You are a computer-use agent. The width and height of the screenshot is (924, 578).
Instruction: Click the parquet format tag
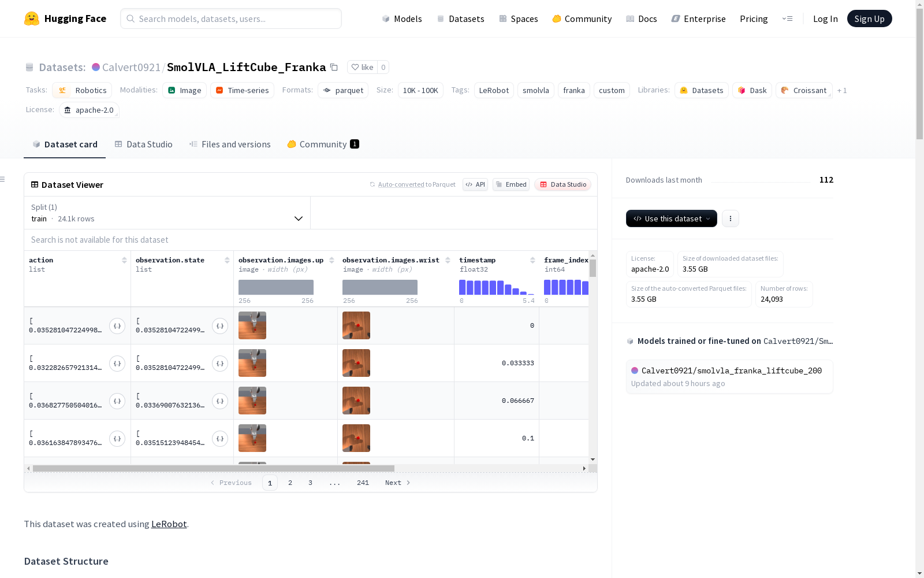[343, 90]
